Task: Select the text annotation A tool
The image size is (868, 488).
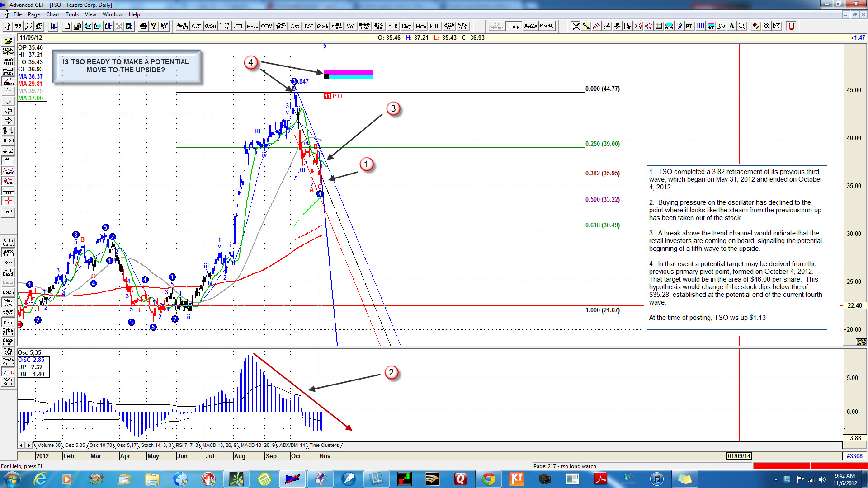Action: 731,26
